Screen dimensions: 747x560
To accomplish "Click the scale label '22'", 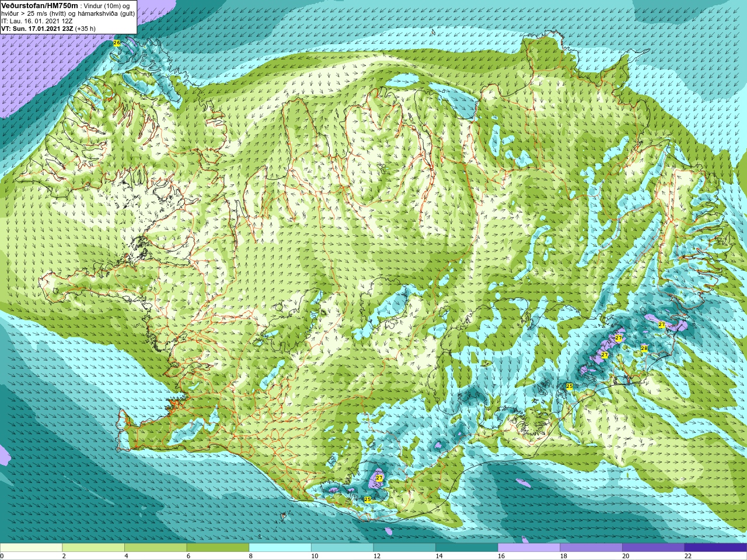I will click(688, 556).
